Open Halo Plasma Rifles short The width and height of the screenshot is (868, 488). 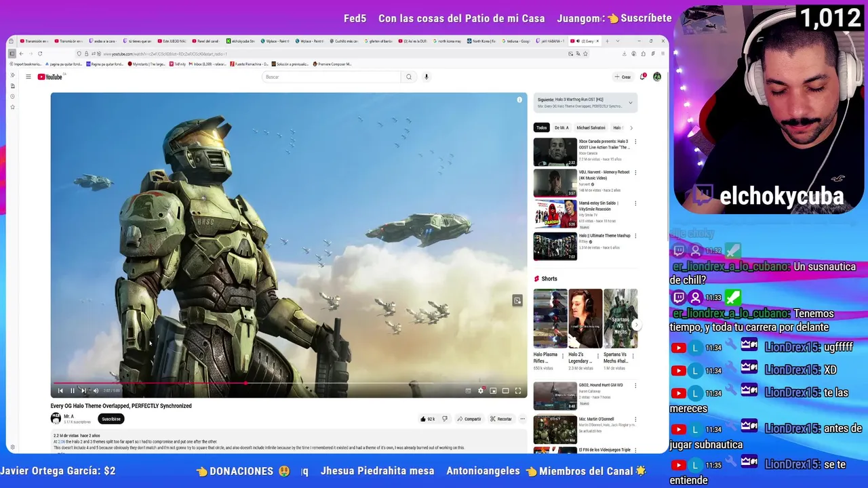pos(550,319)
